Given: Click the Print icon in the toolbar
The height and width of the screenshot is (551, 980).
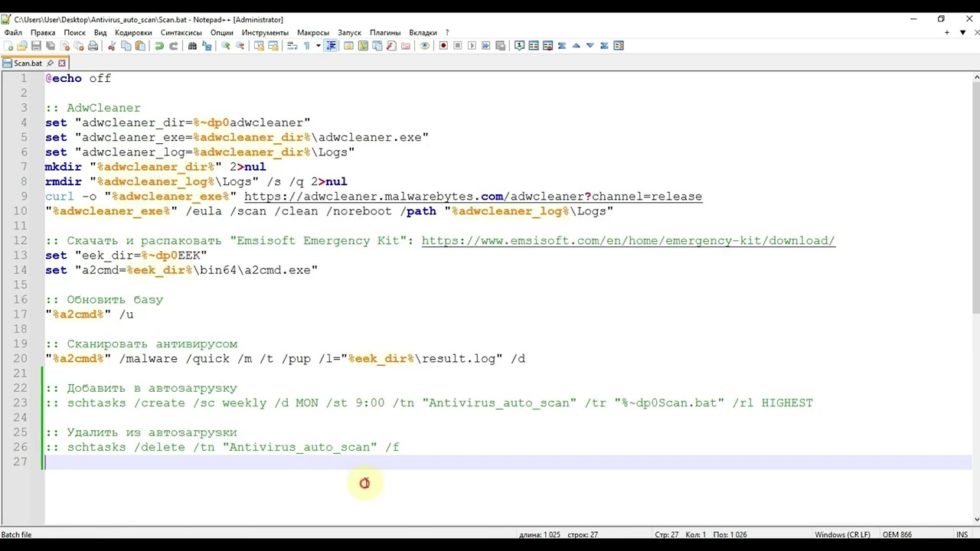Looking at the screenshot, I should 93,46.
